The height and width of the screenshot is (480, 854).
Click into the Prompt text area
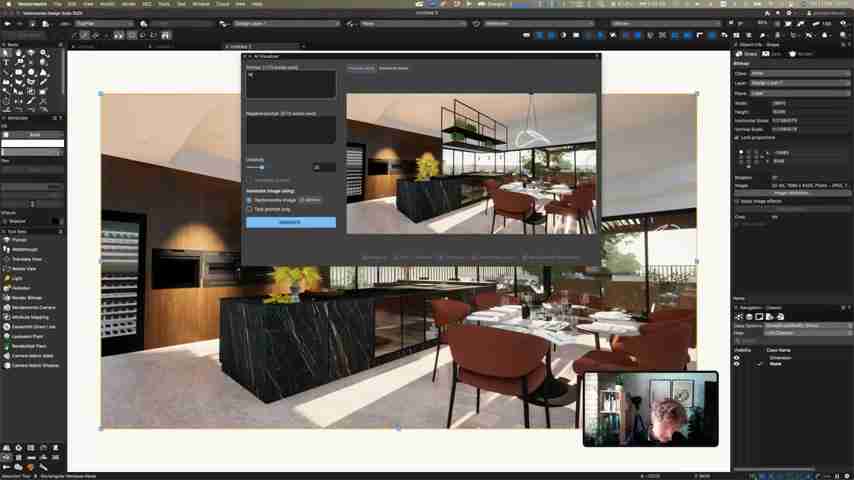(x=291, y=84)
